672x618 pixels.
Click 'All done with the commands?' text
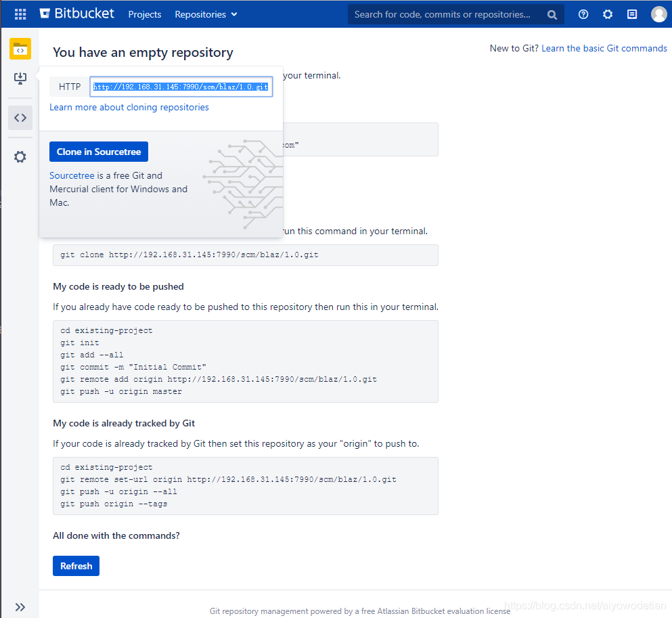[116, 535]
